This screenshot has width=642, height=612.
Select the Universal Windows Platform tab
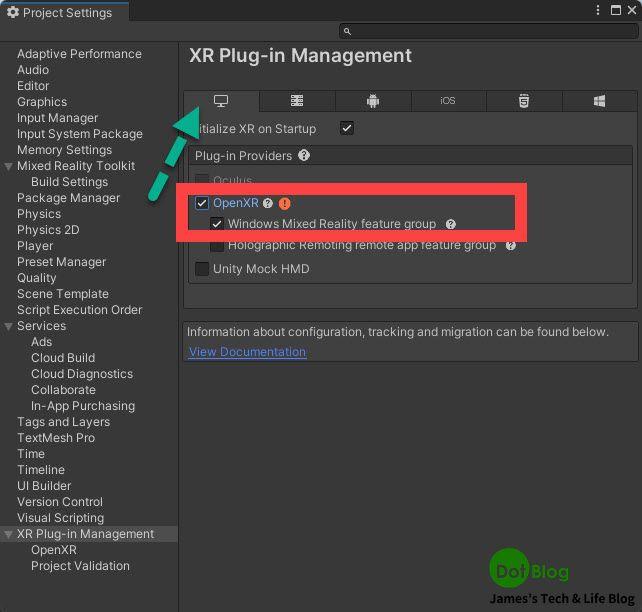pos(599,101)
